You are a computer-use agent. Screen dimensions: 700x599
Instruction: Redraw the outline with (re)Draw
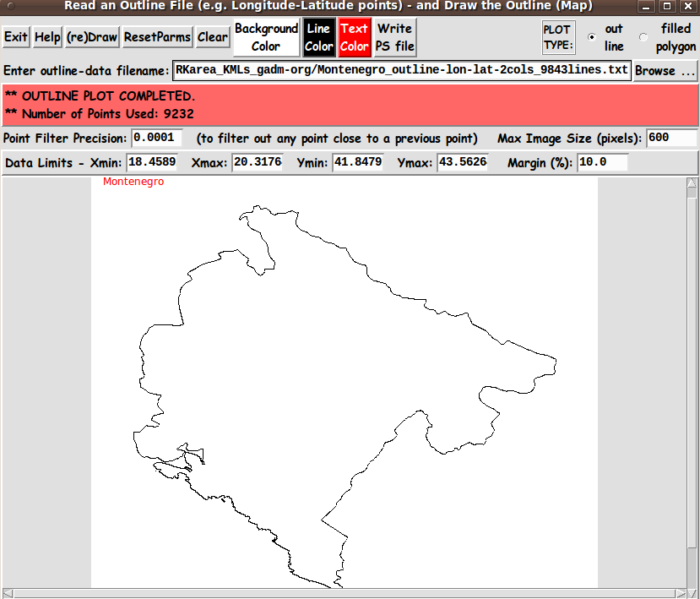click(92, 37)
